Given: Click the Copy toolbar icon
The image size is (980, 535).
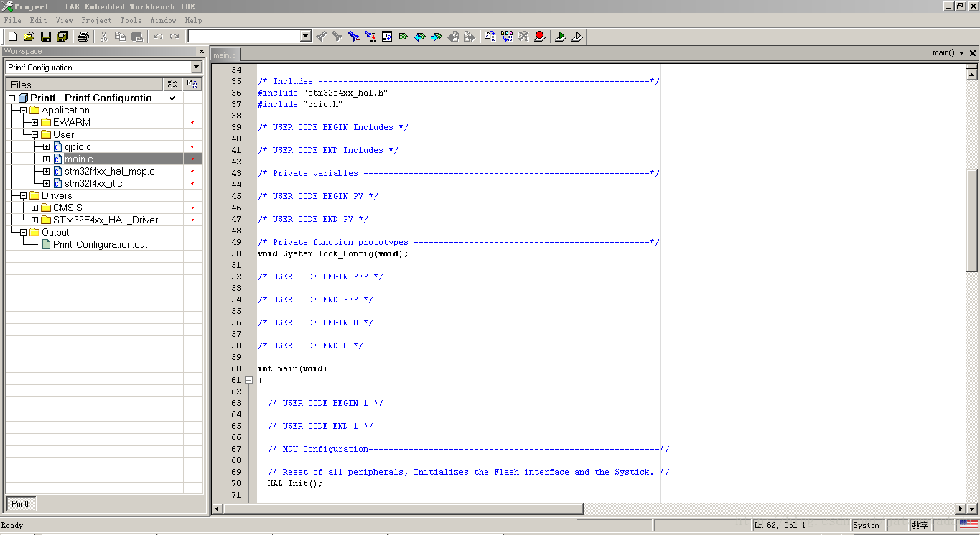Looking at the screenshot, I should pos(120,36).
